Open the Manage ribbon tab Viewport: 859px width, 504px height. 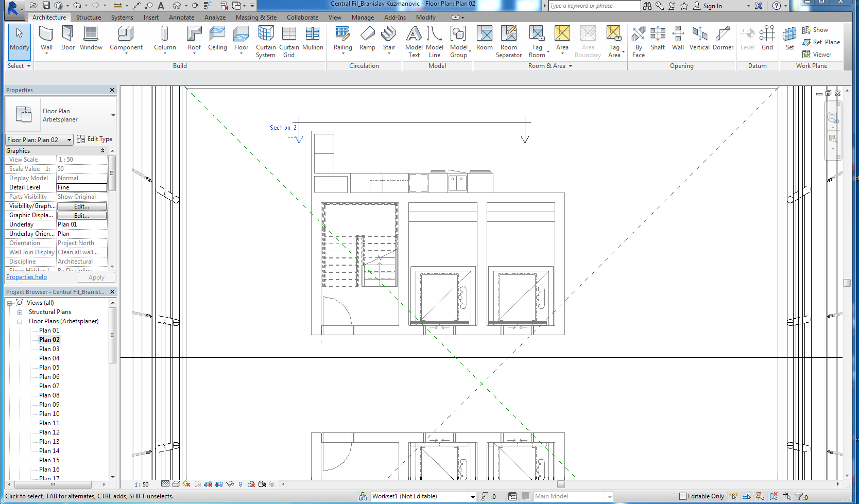(363, 18)
